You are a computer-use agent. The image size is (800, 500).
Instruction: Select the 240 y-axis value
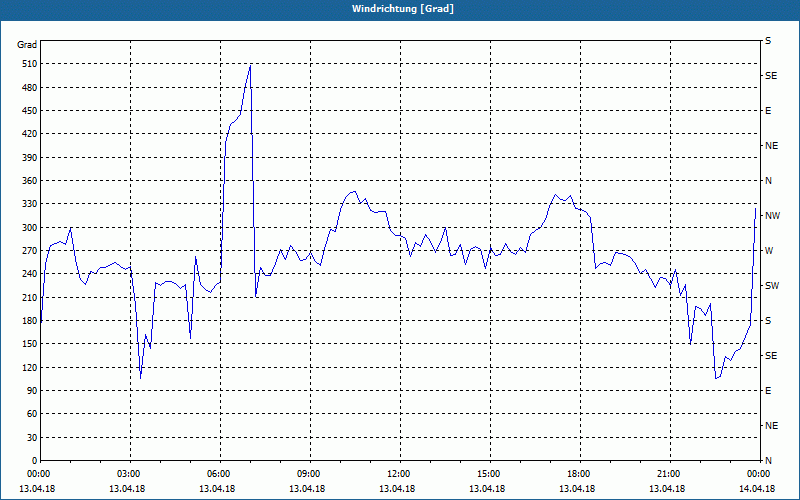(30, 273)
